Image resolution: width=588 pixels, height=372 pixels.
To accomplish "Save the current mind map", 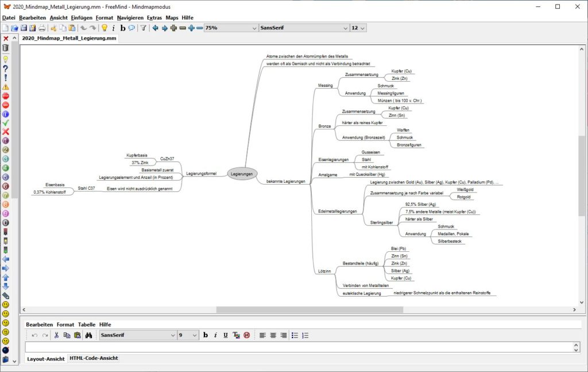I will coord(24,28).
